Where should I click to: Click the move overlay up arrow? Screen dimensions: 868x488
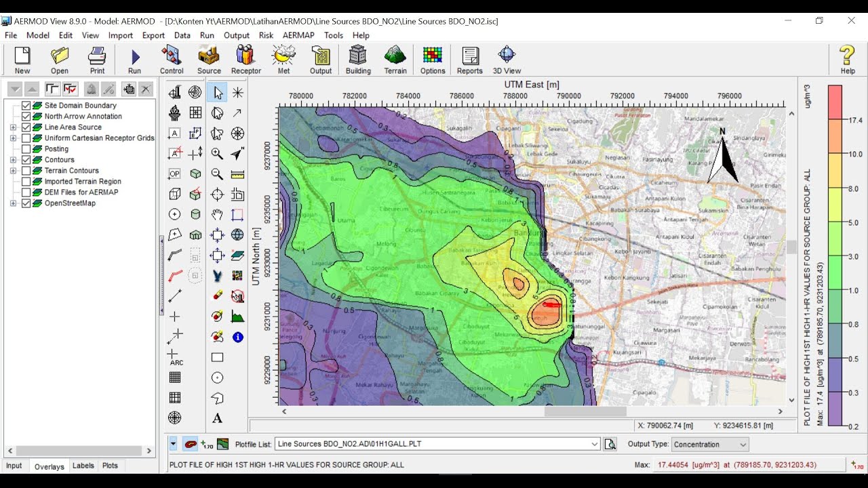coord(32,89)
